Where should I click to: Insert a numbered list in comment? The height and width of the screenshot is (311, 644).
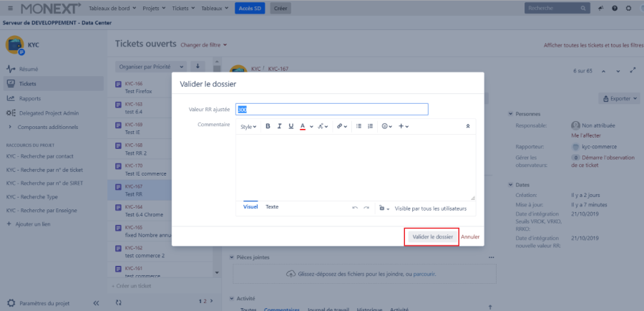[x=371, y=126]
